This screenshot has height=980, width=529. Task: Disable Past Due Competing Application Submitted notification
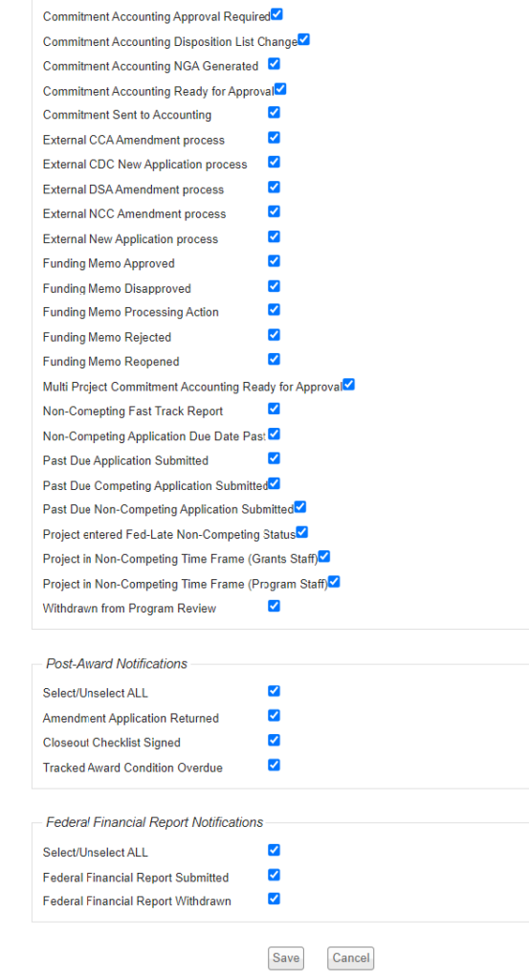275,483
